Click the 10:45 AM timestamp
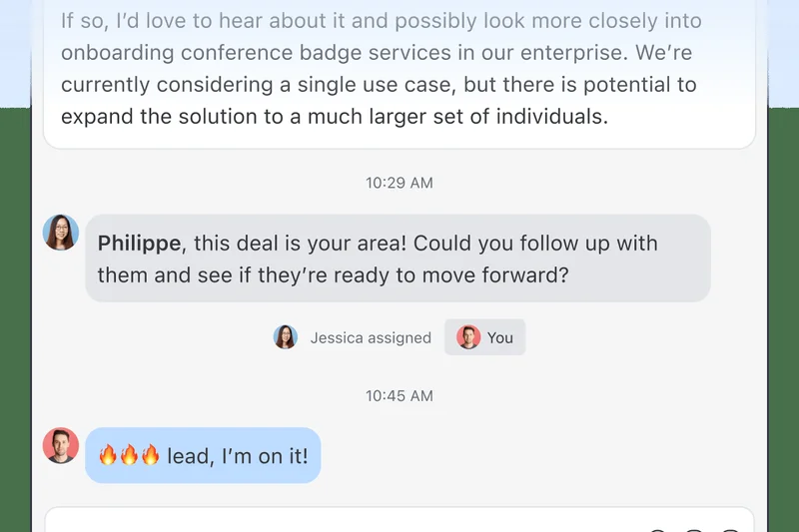 coord(399,395)
